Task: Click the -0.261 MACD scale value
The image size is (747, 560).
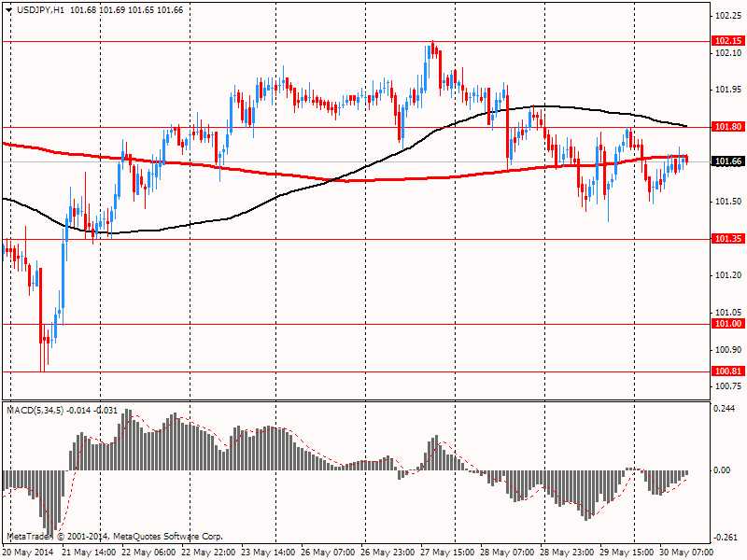Action: pyautogui.click(x=725, y=538)
